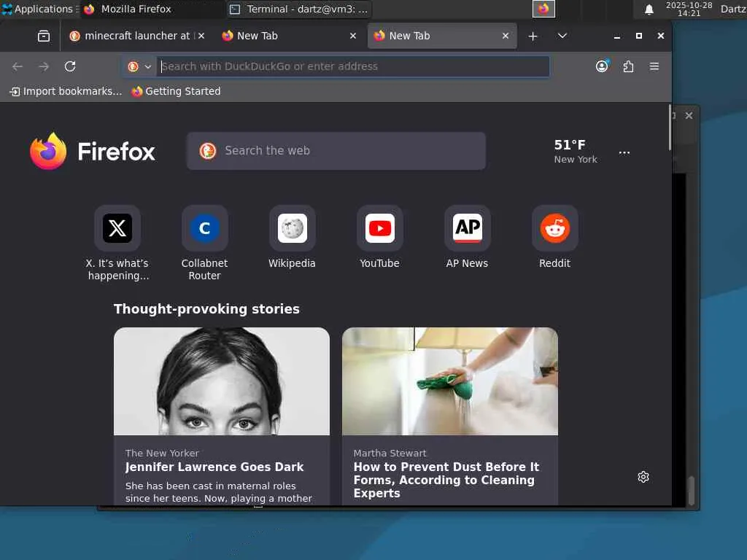Open search engine dropdown in address bar
The width and height of the screenshot is (747, 560).
tap(139, 66)
